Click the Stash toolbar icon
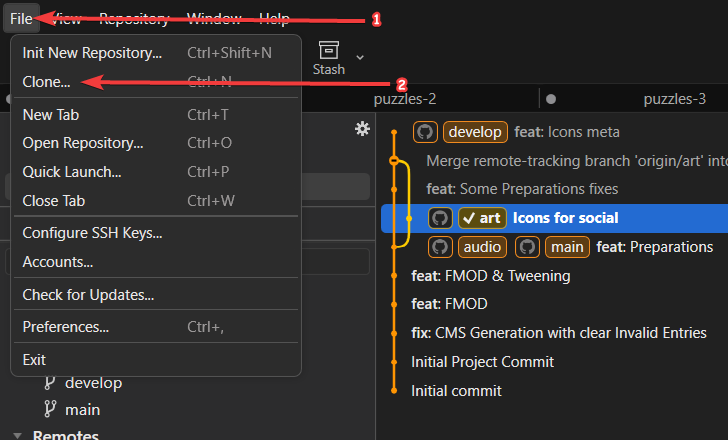The image size is (728, 440). coord(328,50)
